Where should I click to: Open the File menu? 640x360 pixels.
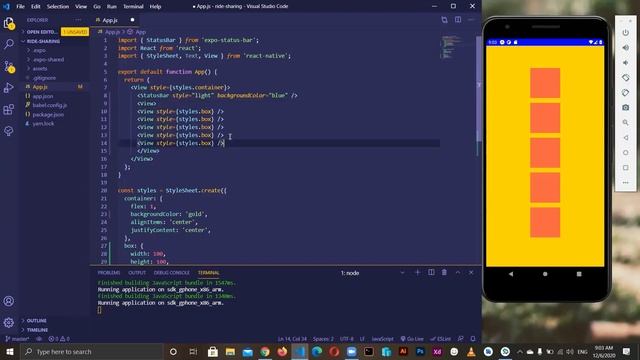20,7
